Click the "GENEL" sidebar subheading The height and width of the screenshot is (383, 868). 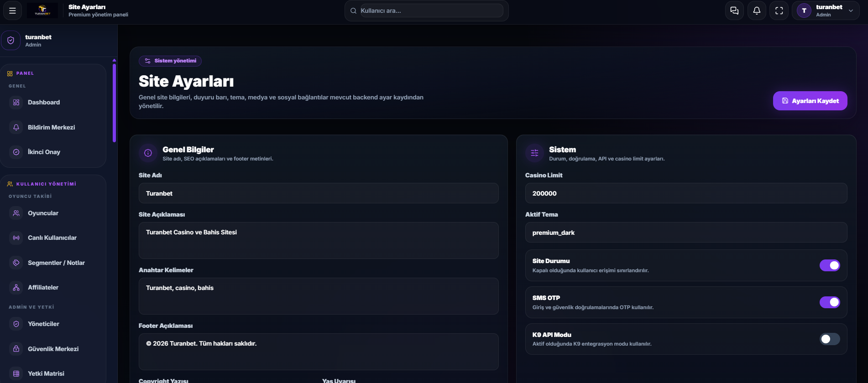(x=17, y=86)
